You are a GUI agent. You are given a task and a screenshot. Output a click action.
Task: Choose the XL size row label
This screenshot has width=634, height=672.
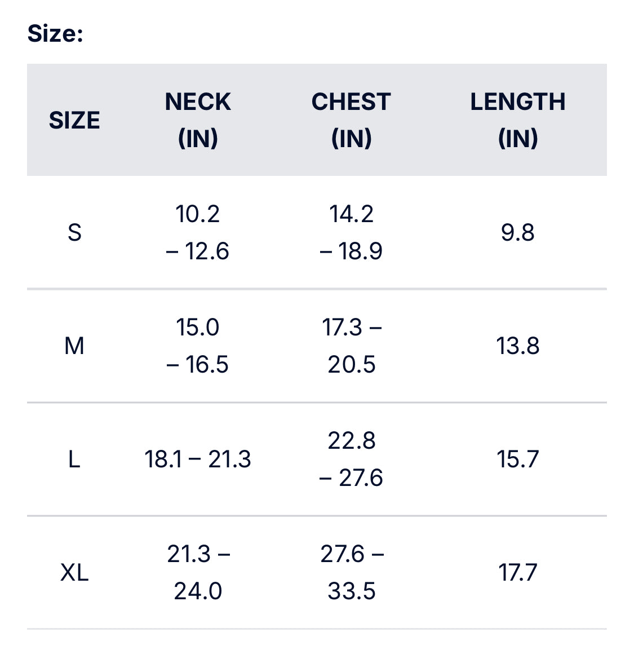[74, 573]
